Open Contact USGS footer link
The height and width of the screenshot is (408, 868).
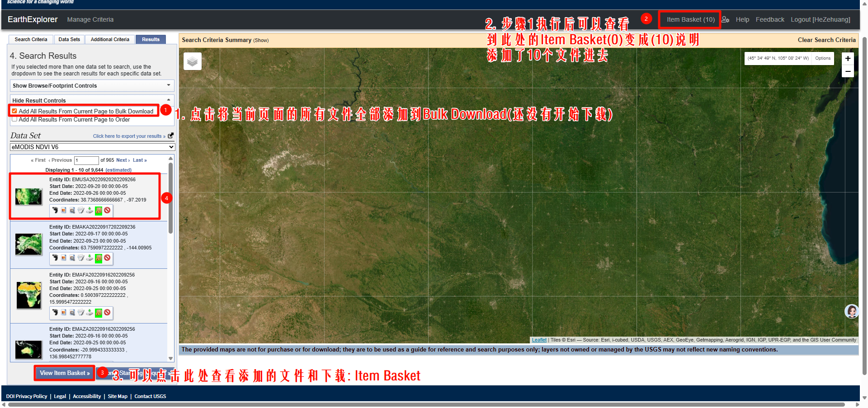pos(150,396)
